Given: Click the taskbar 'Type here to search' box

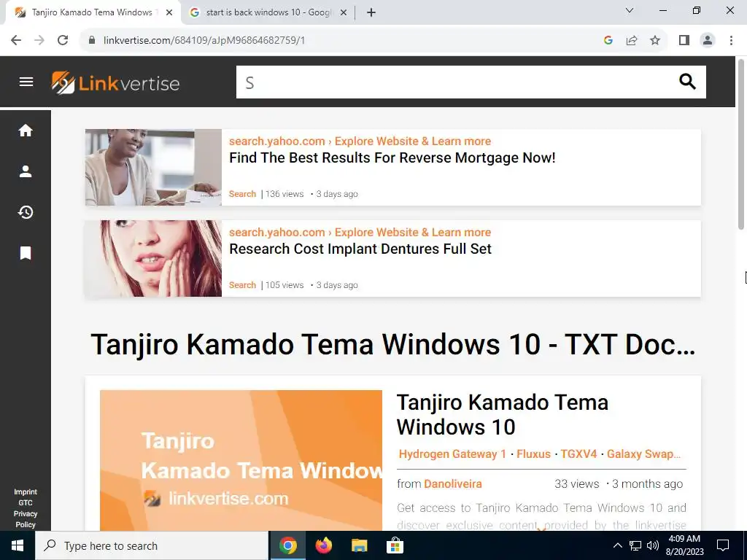Looking at the screenshot, I should pos(152,545).
